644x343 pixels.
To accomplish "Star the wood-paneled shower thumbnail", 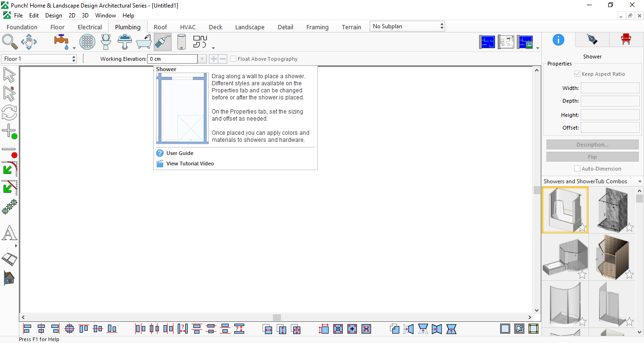I will point(629,275).
